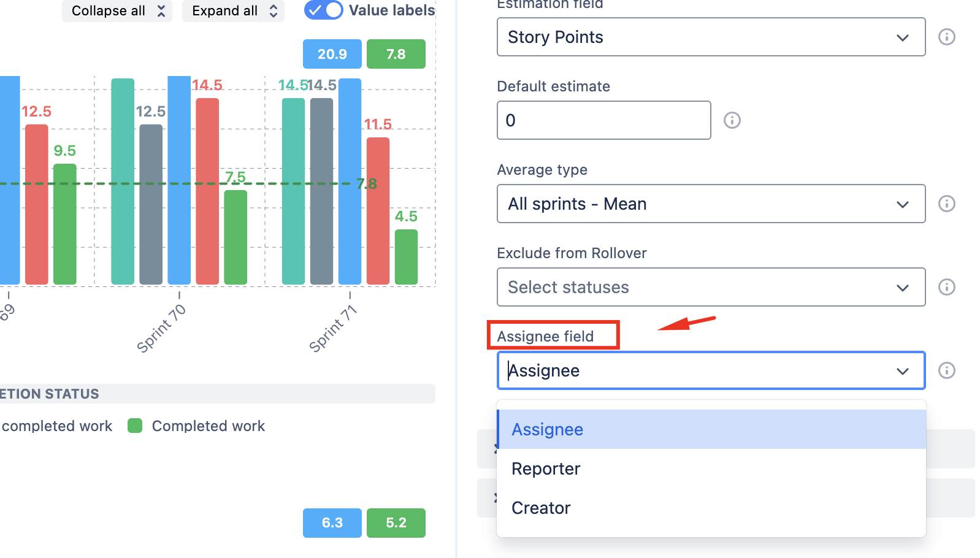Click the info icon beside the Estimation field dropdown
The image size is (980, 558).
946,37
